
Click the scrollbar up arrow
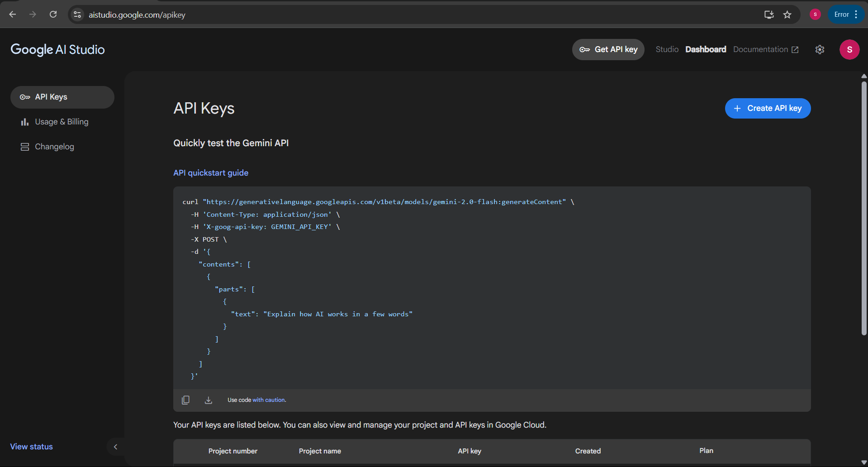coord(864,76)
